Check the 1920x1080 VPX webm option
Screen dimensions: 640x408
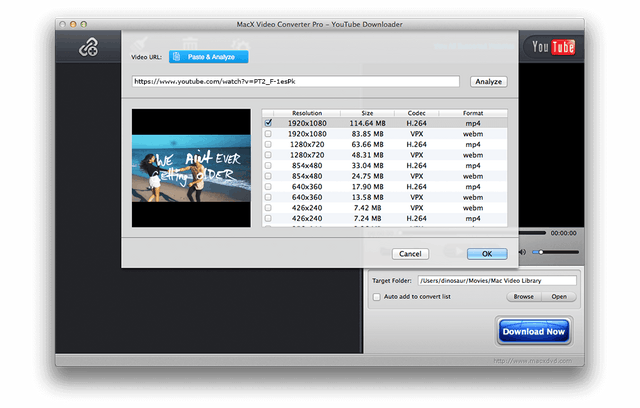click(x=268, y=134)
